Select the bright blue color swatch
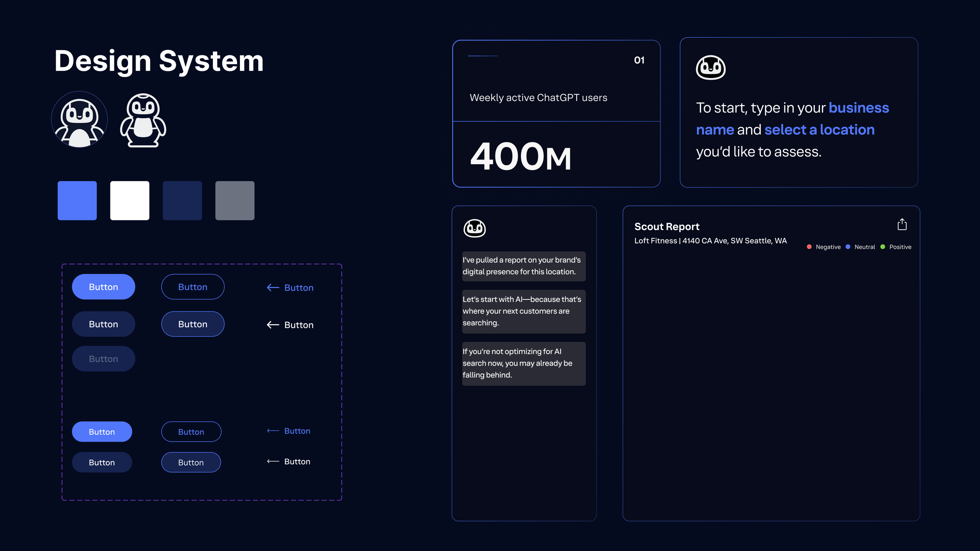The height and width of the screenshot is (551, 980). pyautogui.click(x=77, y=201)
